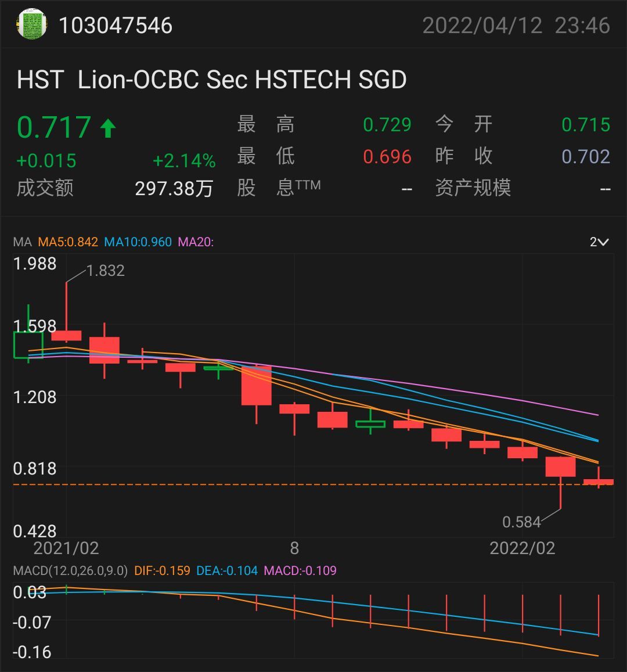This screenshot has height=672, width=627.
Task: Tap the MACD:-0.109 value
Action: point(300,570)
